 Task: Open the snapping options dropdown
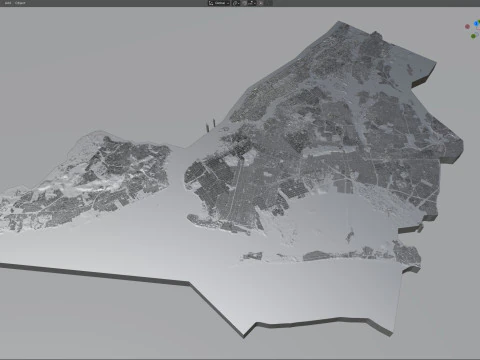click(252, 3)
